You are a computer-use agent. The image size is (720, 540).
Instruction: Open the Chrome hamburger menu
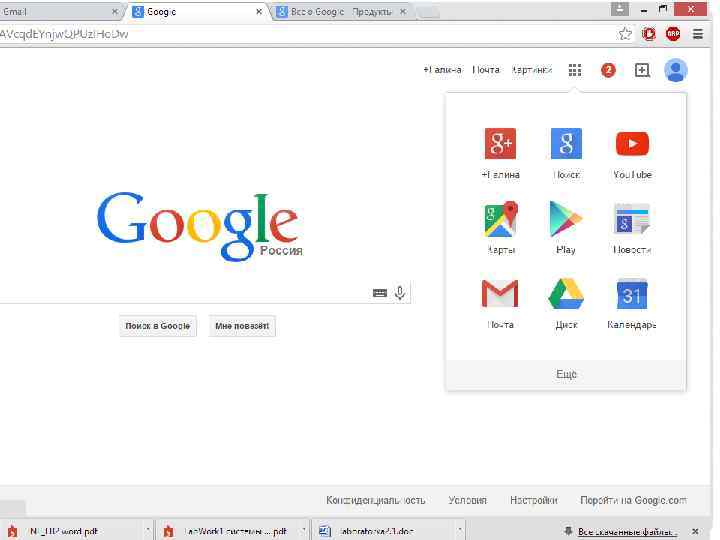tap(698, 34)
